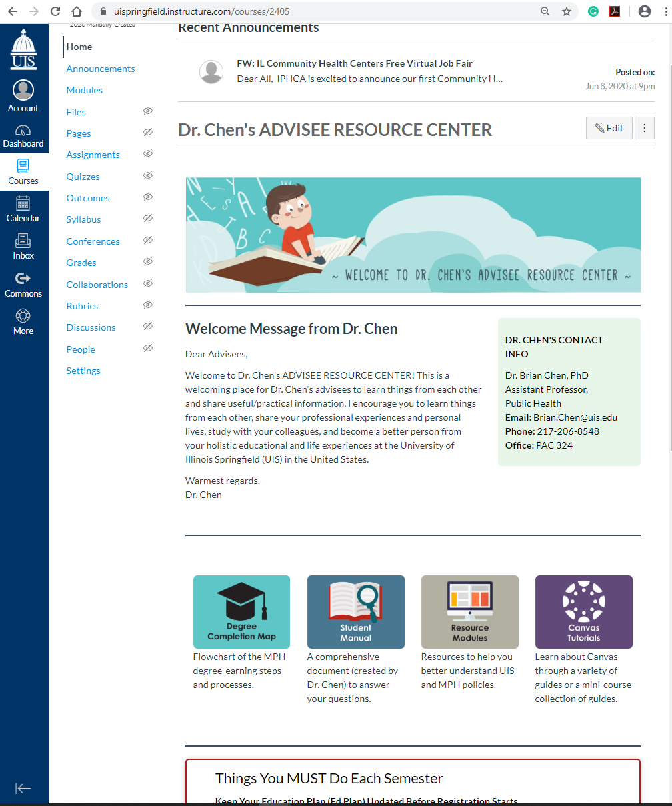
Task: Open People in course navigation
Action: [x=81, y=349]
